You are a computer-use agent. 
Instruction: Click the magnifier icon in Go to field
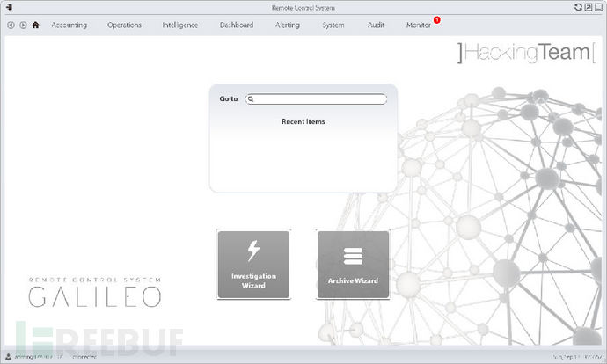(251, 99)
